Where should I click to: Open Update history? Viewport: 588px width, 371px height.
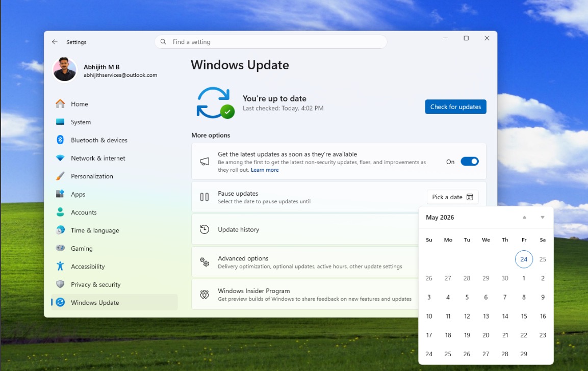(x=305, y=229)
